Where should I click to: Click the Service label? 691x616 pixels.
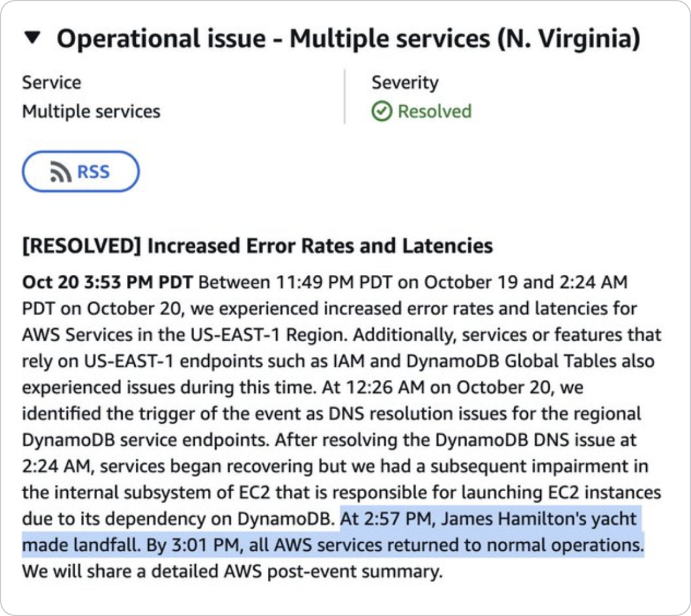coord(52,83)
